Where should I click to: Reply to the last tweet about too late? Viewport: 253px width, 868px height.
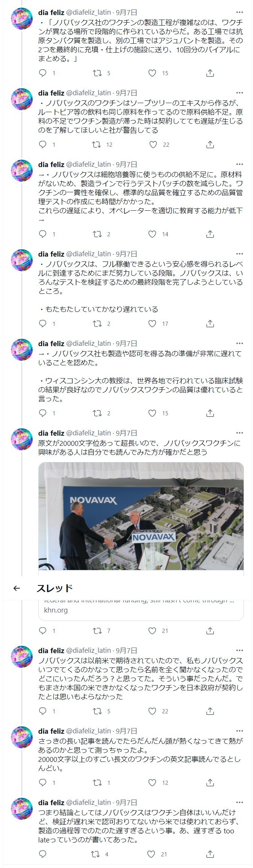point(43,854)
